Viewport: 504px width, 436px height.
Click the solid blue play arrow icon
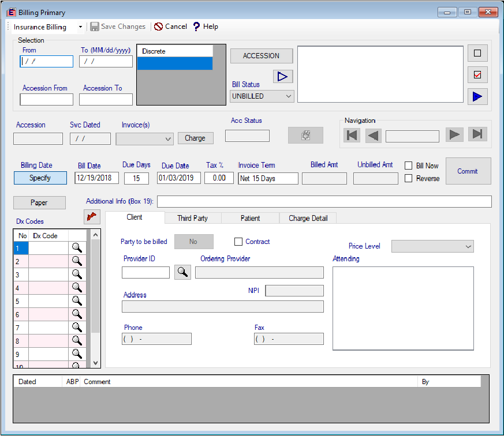(477, 96)
